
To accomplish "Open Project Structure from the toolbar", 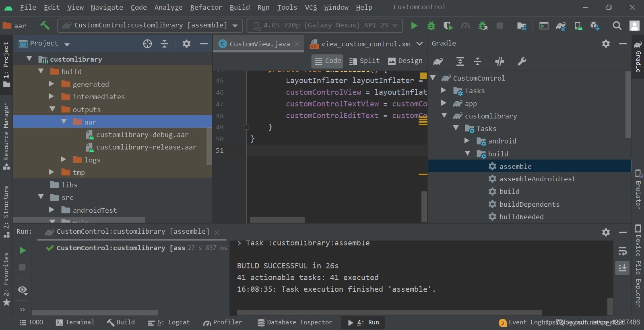I will 522,26.
